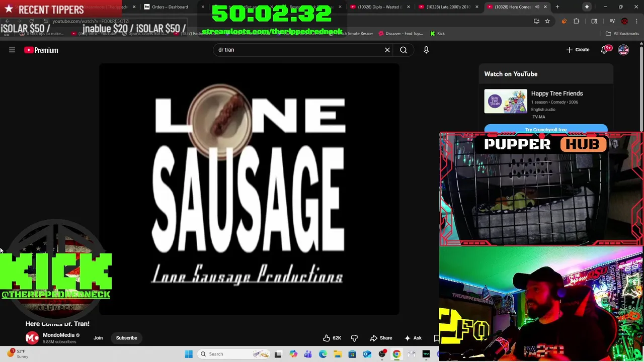The width and height of the screenshot is (644, 362).
Task: Open the MondoMedia channel name link
Action: (x=58, y=335)
